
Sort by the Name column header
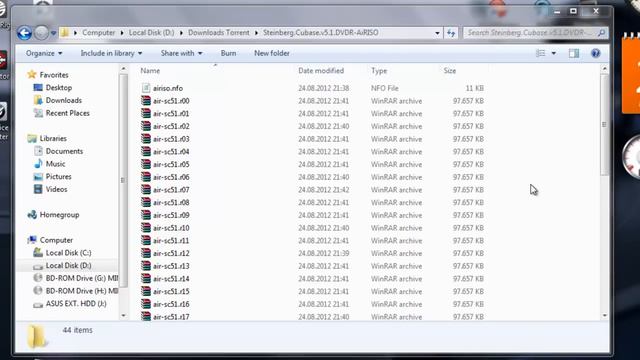point(150,71)
